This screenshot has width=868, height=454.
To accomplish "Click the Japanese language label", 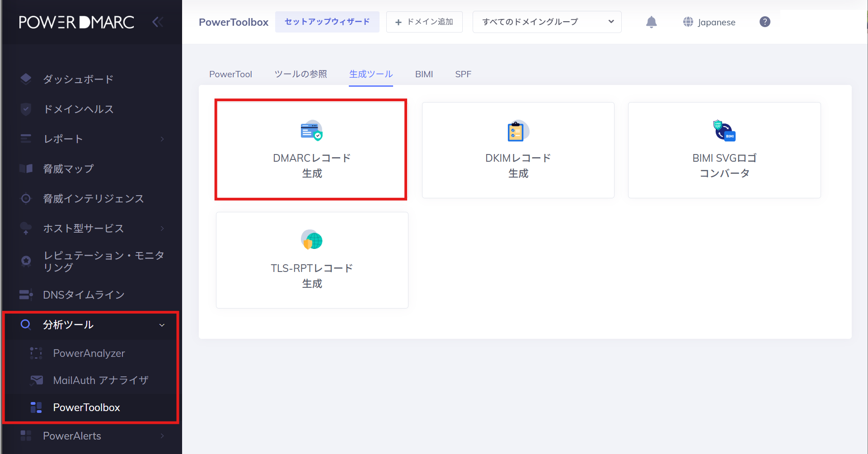I will click(716, 22).
